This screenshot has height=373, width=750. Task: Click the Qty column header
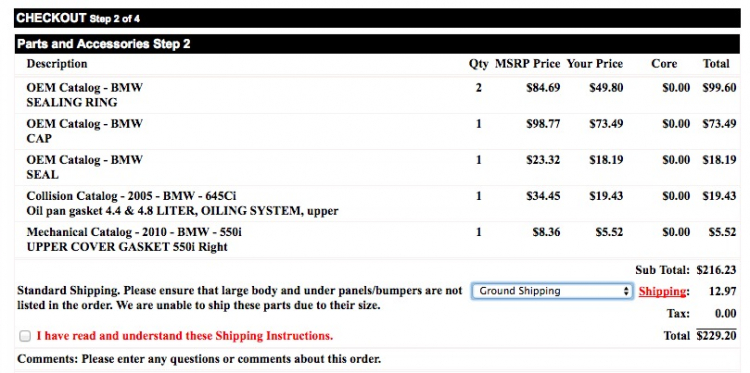[x=478, y=64]
